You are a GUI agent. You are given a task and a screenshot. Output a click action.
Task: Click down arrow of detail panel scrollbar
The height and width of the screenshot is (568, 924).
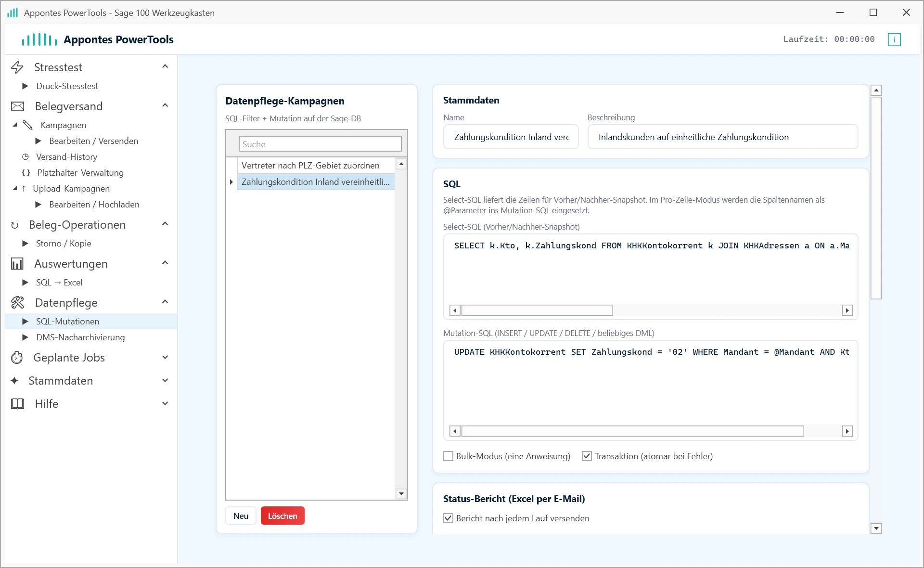click(x=876, y=529)
